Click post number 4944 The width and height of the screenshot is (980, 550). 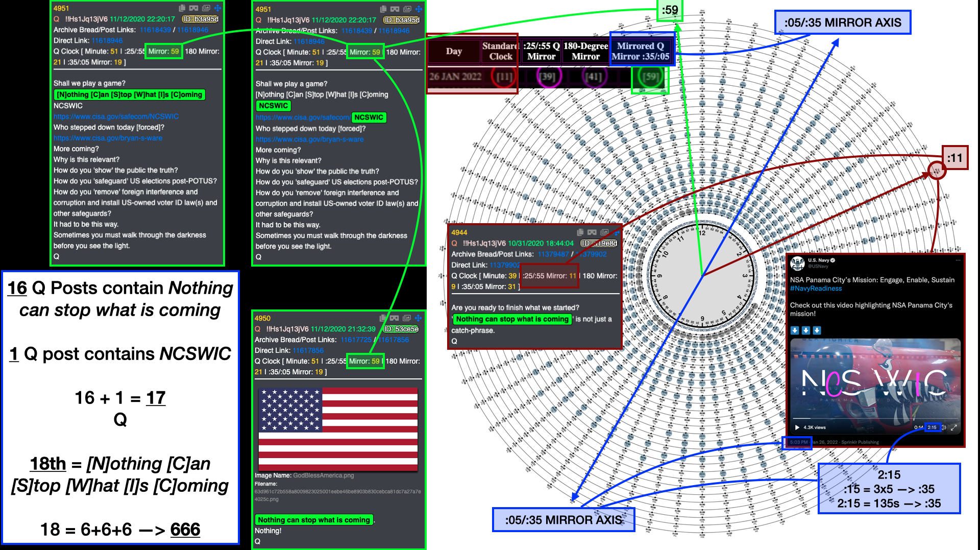click(x=459, y=232)
